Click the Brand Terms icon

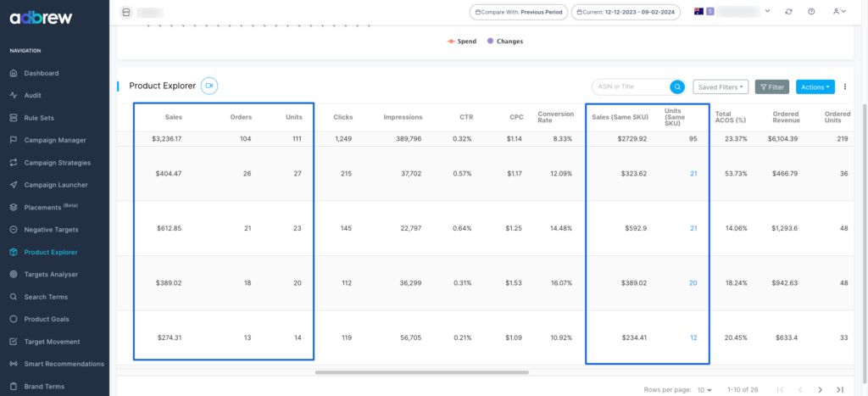14,387
